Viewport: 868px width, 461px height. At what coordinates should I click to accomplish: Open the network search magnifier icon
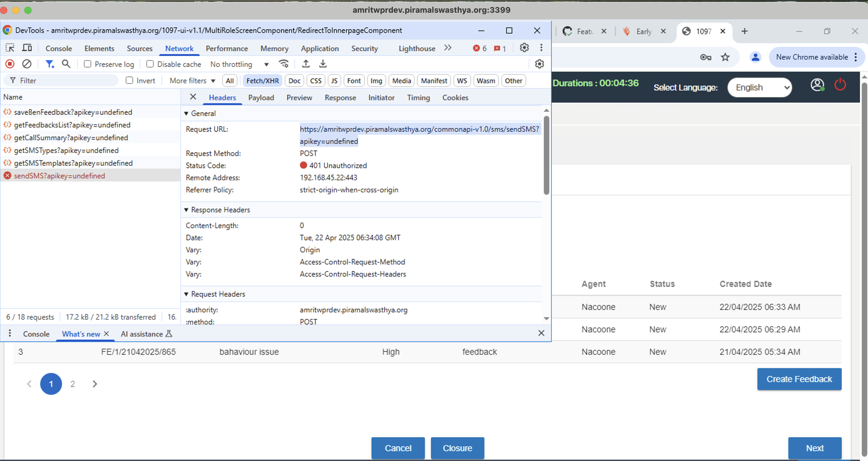click(x=66, y=64)
